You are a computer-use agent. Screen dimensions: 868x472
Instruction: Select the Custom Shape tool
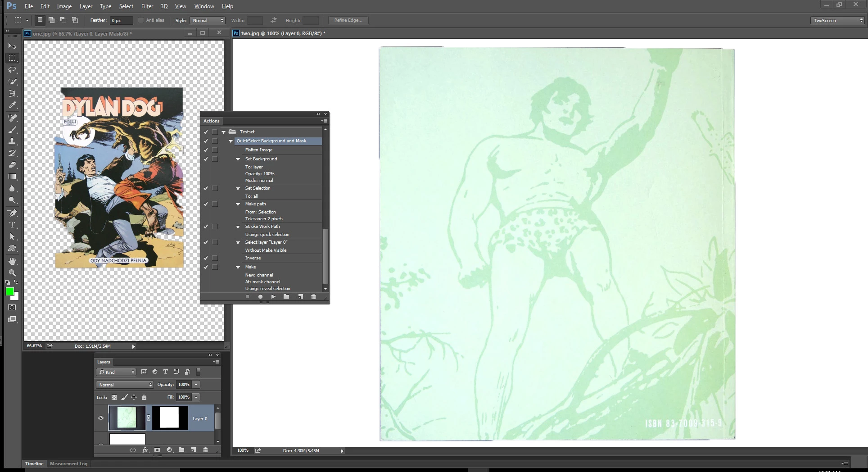12,248
